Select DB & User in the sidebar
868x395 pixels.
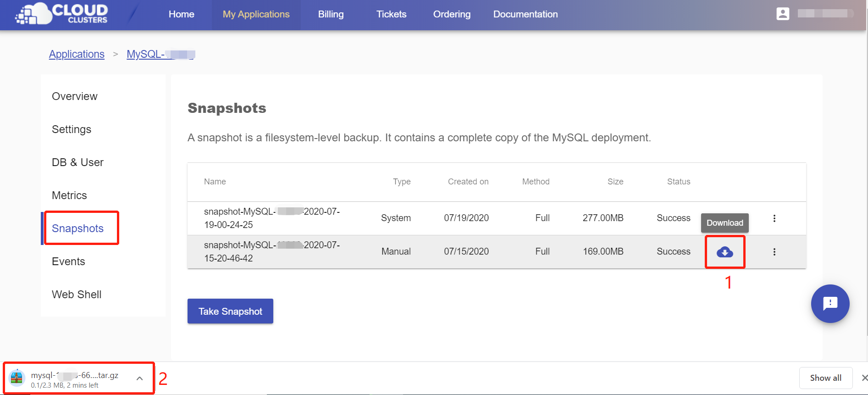tap(77, 162)
